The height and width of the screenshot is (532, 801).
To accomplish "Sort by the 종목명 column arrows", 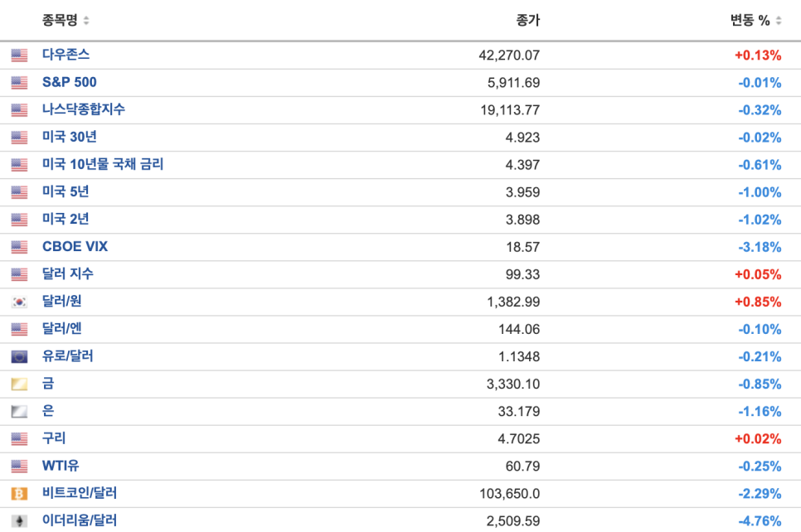I will click(x=86, y=21).
